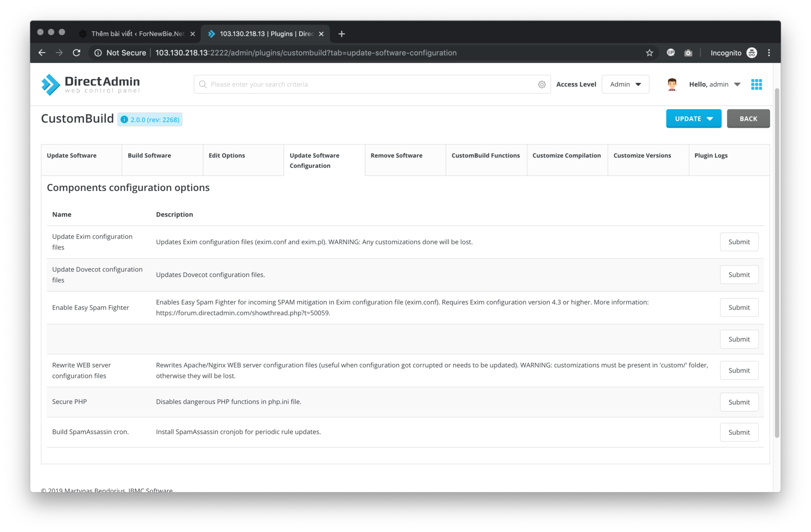Click 'Updates Dovecot configuration files.' description
811x532 pixels.
[x=210, y=275]
